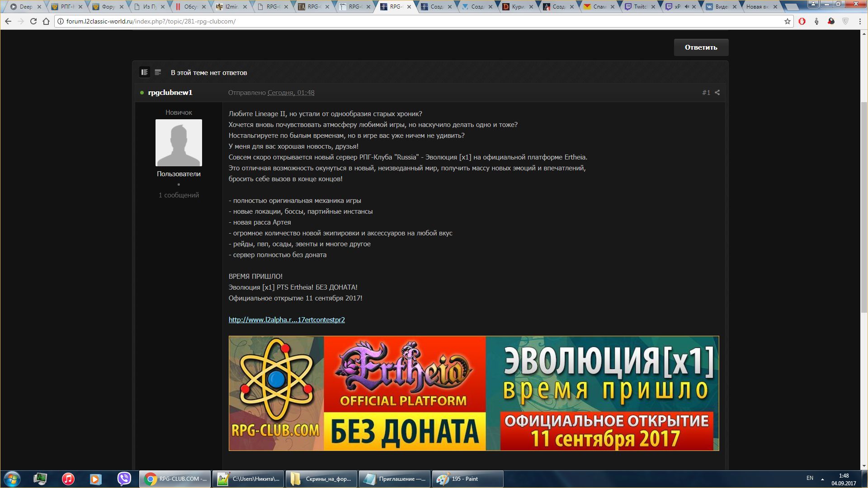Screen dimensions: 868x488
Task: Open rpgclubnew1 user profile
Action: coord(170,93)
